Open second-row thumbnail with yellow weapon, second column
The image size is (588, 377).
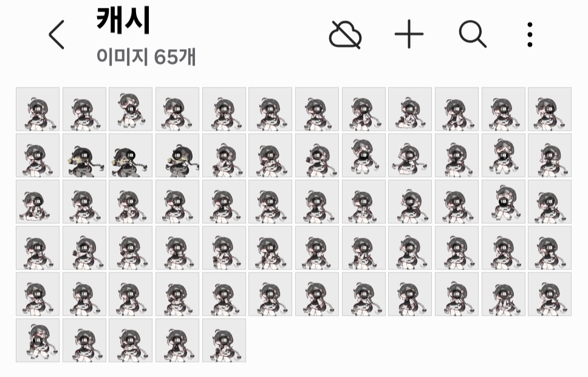coord(84,155)
